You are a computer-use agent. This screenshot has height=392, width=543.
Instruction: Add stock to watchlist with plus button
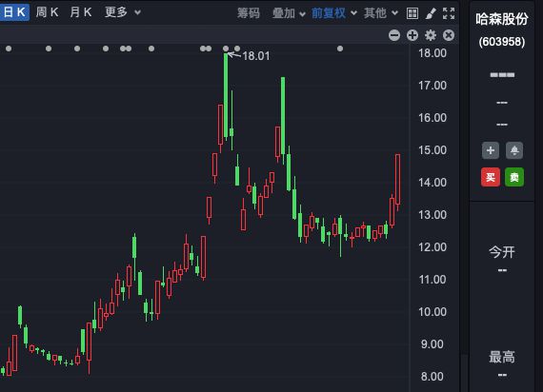491,150
